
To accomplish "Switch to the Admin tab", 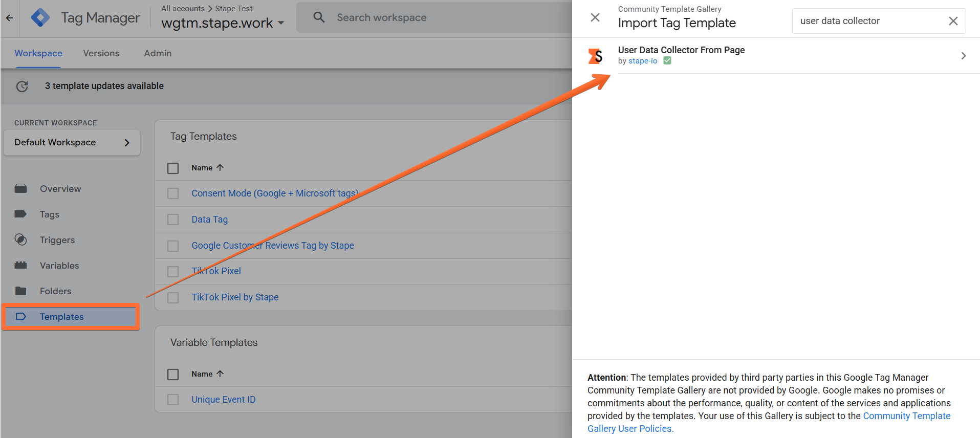I will point(158,53).
